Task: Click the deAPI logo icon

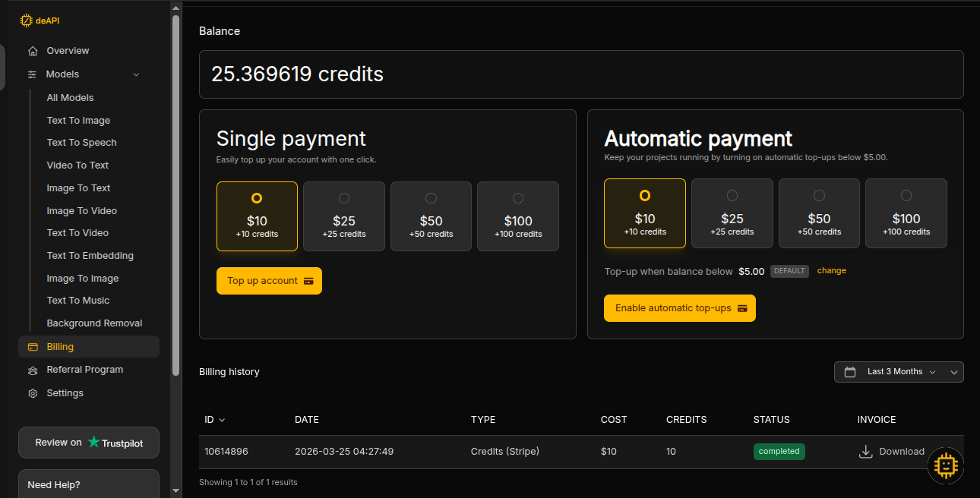Action: [26, 20]
